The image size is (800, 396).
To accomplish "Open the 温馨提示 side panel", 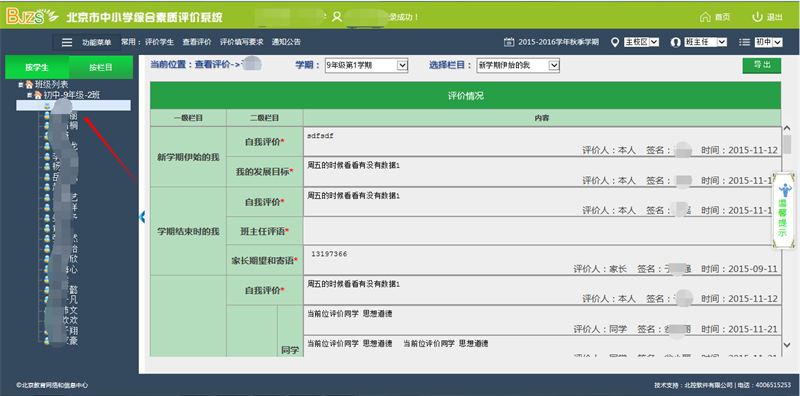I will (783, 210).
